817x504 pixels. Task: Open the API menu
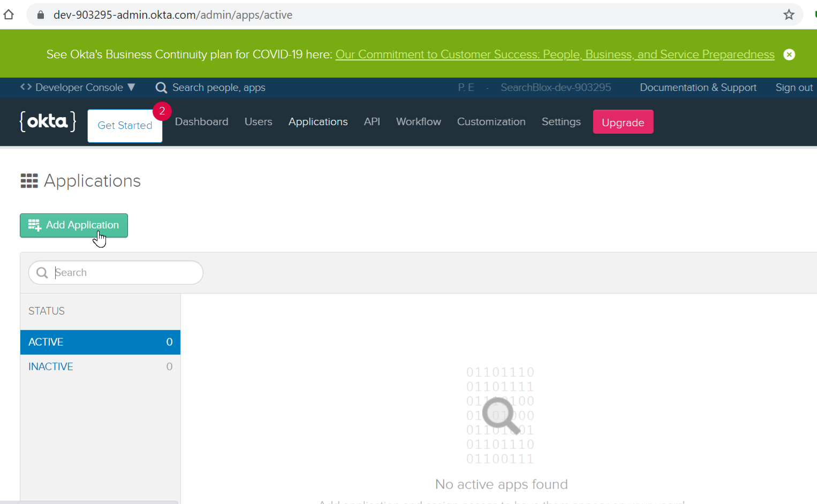coord(372,122)
